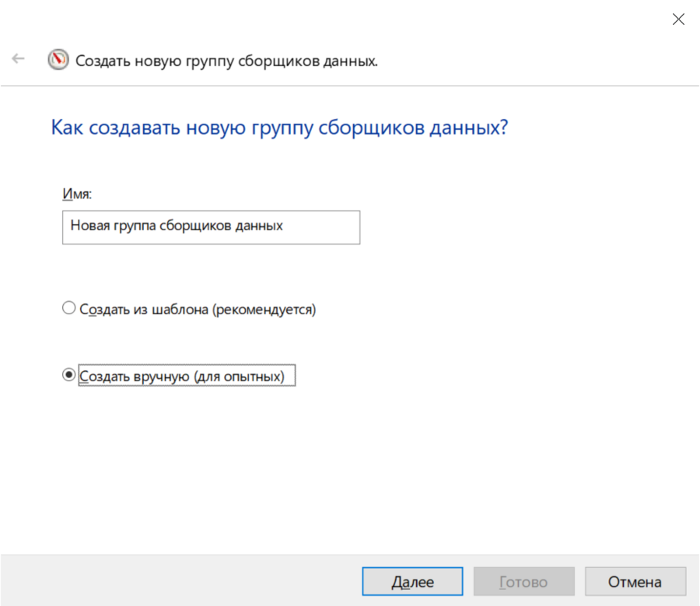The height and width of the screenshot is (606, 700).
Task: Cancel the wizard with the "Отмена" button
Action: [635, 582]
